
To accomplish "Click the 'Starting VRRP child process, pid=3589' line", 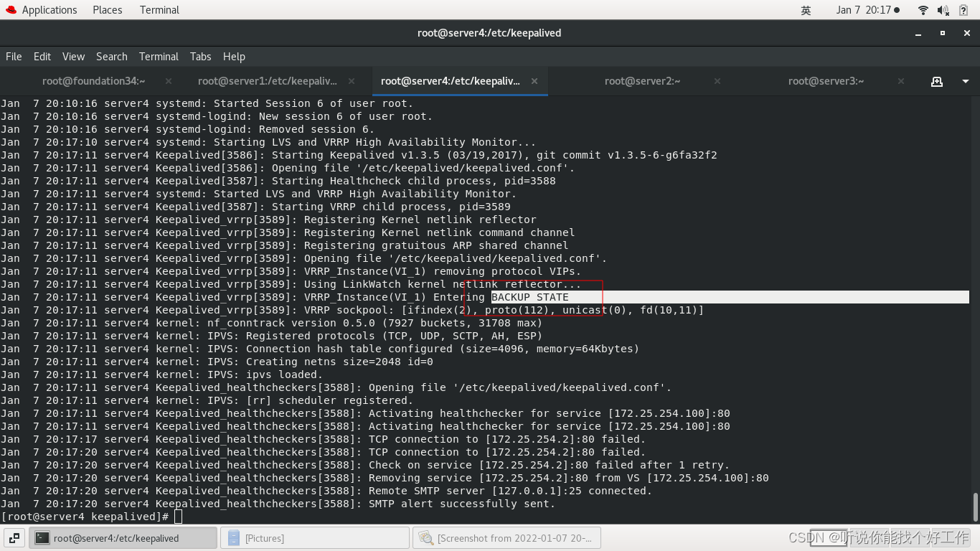I will click(255, 207).
